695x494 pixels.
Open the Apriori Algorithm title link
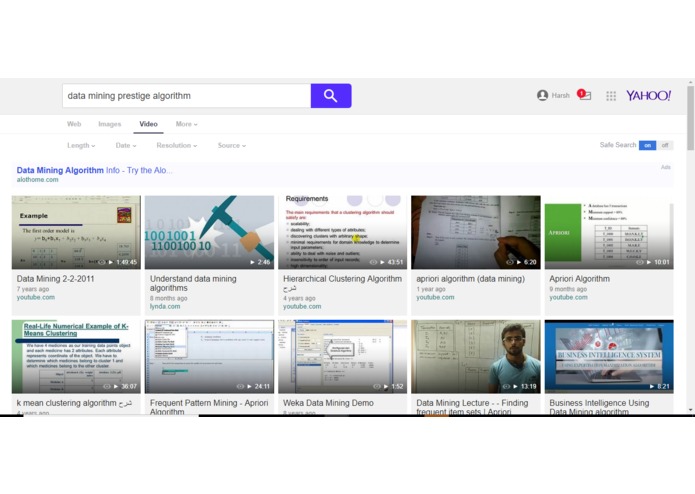579,279
